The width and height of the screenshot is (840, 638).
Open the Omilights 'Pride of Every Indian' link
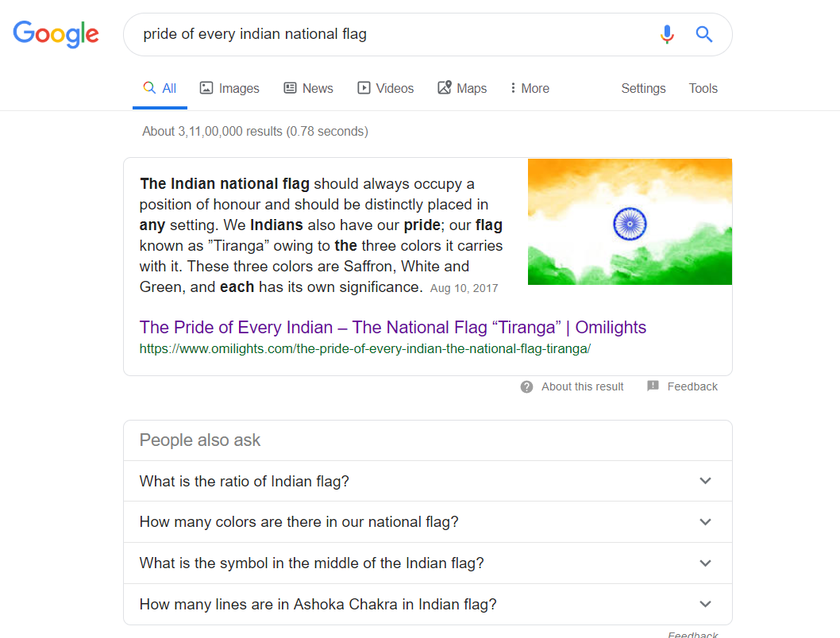392,327
